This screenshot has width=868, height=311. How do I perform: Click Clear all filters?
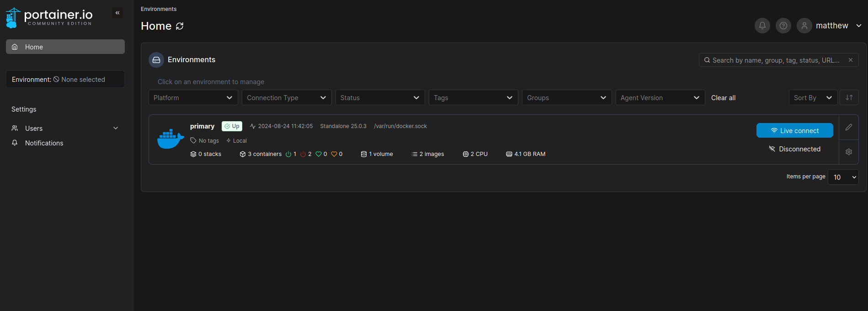[x=723, y=98]
